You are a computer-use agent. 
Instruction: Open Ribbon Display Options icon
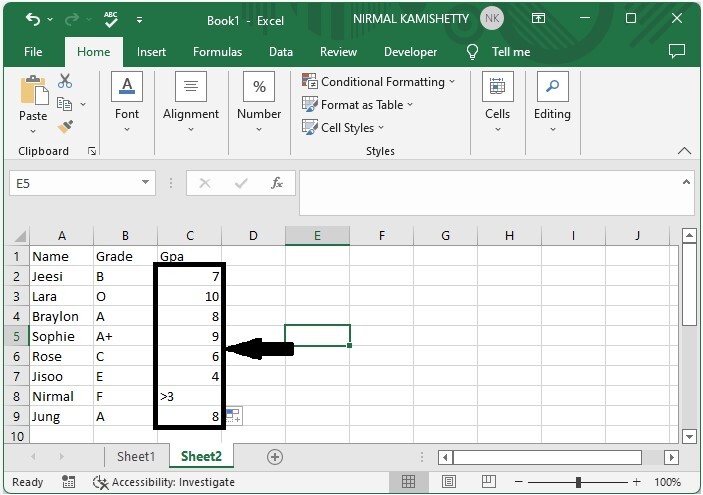click(538, 18)
